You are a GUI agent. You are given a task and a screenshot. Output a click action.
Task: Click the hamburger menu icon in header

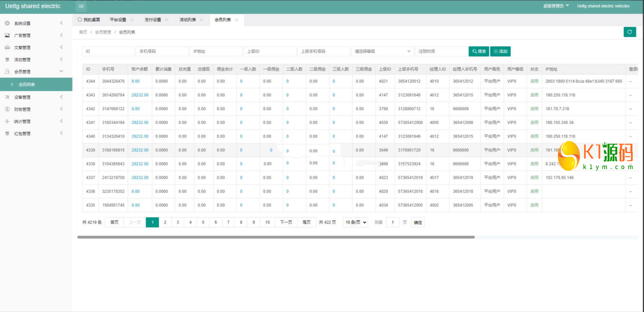click(81, 6)
